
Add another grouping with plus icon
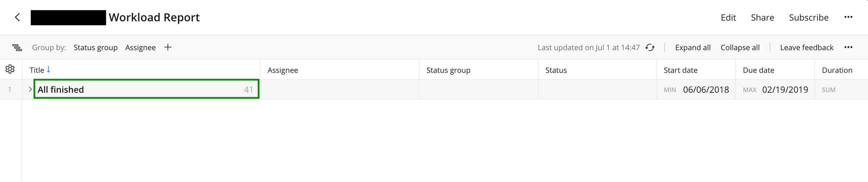(x=168, y=47)
